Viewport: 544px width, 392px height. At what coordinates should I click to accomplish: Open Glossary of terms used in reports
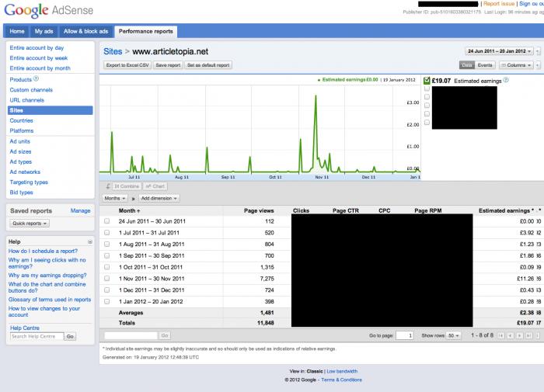50,300
